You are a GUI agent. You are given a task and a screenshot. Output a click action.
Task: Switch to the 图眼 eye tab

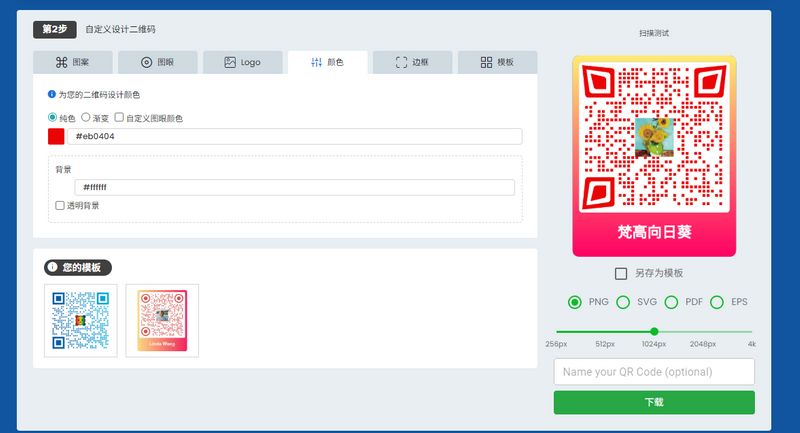(x=157, y=62)
